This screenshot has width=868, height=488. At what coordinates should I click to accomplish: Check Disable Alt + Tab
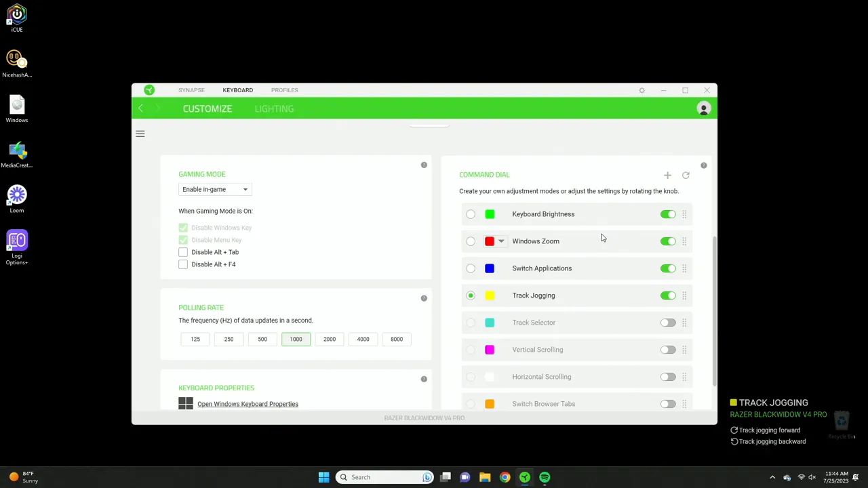pos(183,251)
